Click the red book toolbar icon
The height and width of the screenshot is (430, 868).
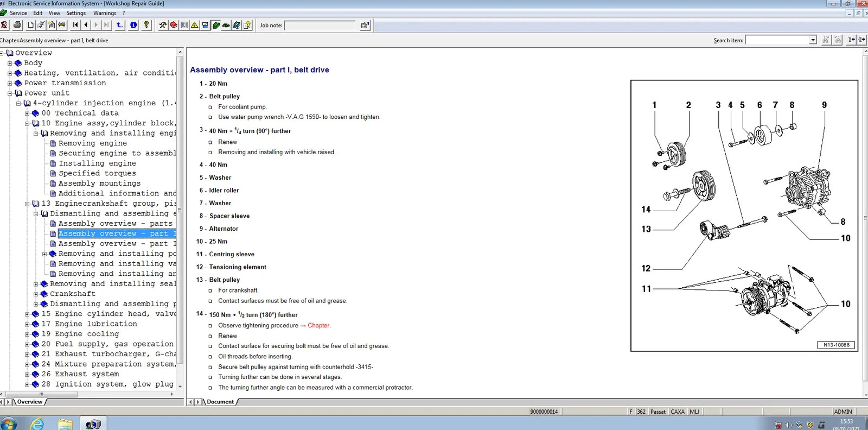tap(174, 25)
